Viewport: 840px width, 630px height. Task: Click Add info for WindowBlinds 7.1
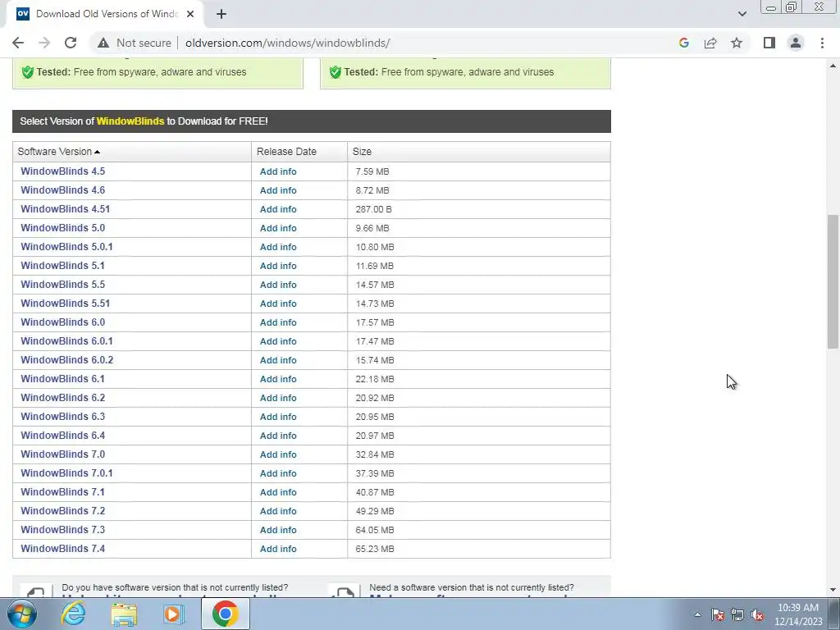point(278,492)
